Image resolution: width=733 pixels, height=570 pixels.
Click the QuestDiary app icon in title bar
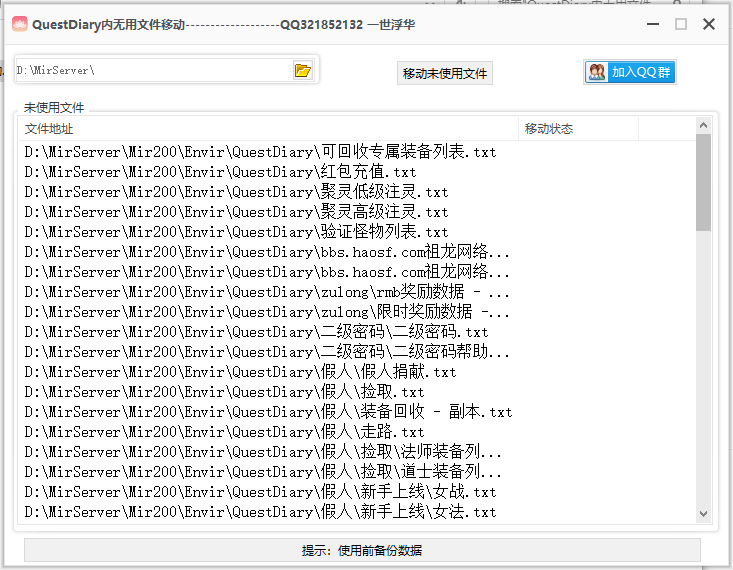[20, 24]
